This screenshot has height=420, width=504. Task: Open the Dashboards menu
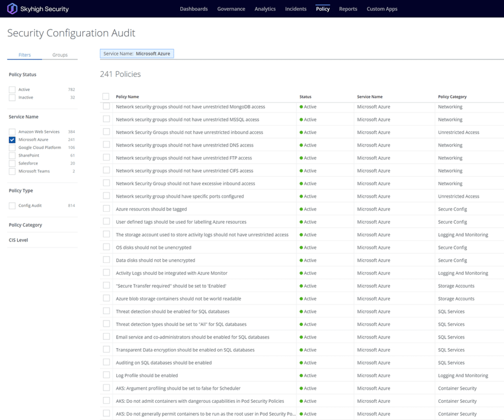point(193,9)
